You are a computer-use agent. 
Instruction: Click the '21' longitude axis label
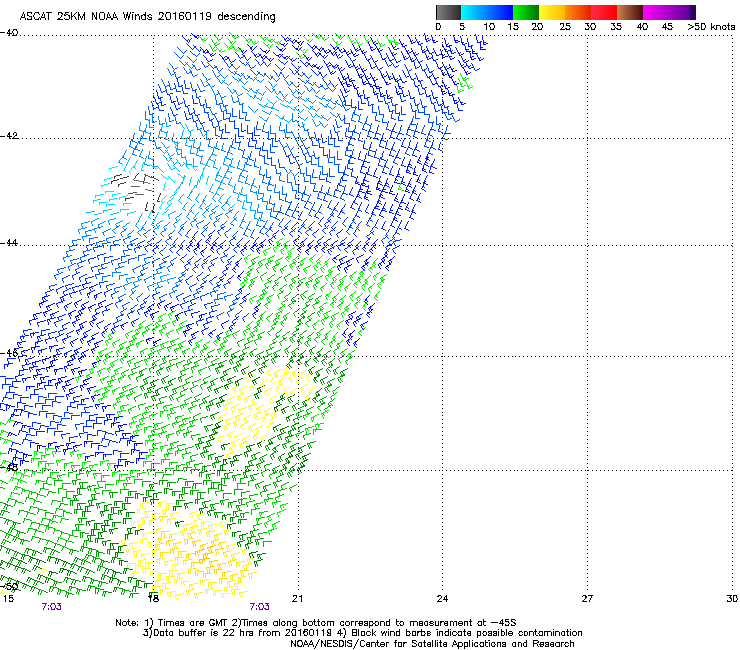point(297,599)
